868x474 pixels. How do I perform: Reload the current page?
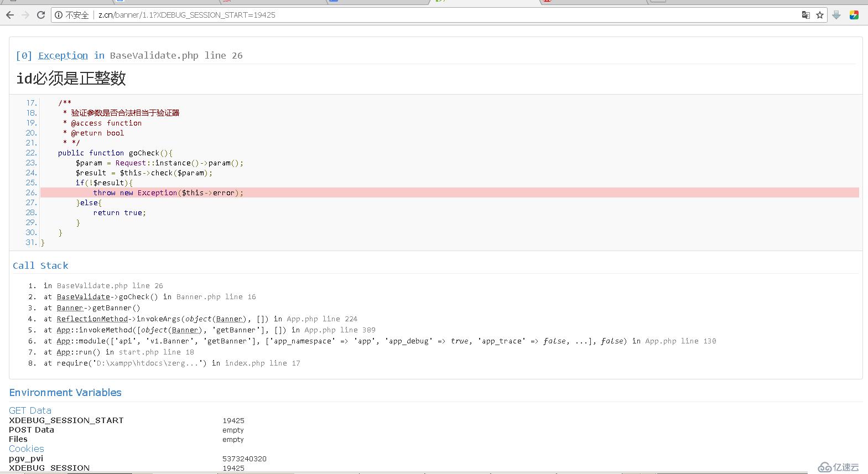click(41, 15)
